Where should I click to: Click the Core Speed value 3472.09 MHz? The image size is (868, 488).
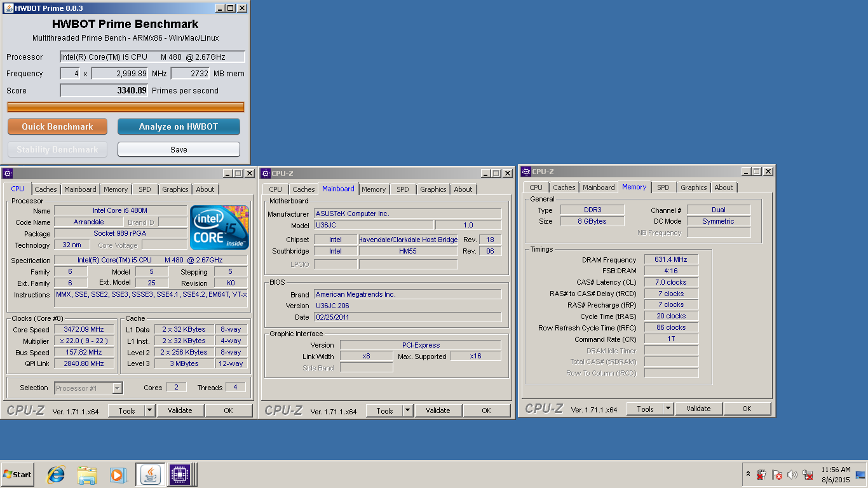[84, 329]
